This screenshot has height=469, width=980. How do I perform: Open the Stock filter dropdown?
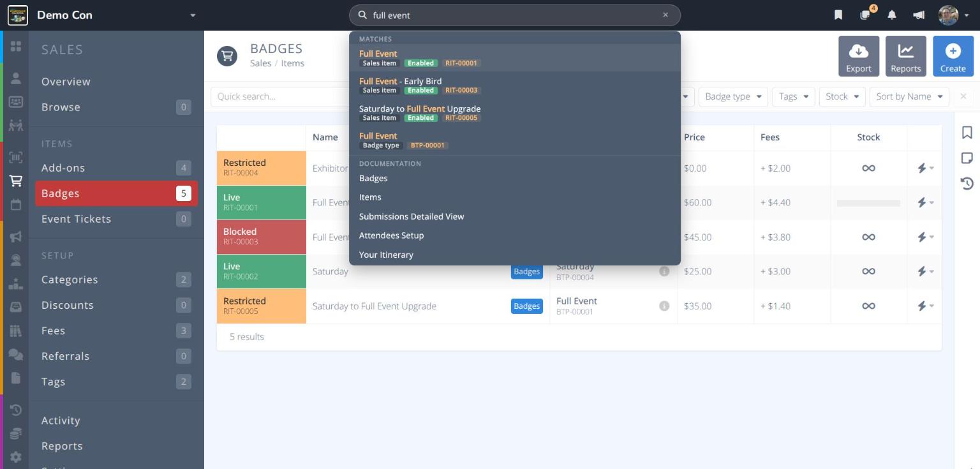click(x=842, y=96)
